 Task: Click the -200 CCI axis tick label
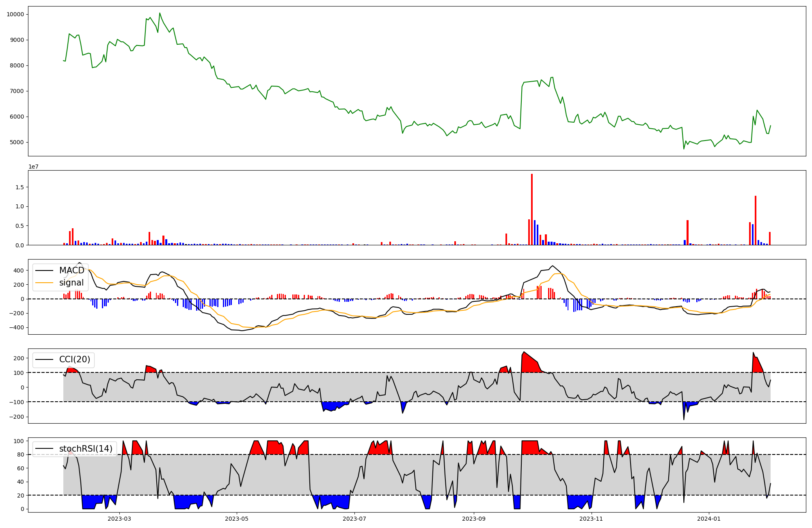[x=17, y=417]
